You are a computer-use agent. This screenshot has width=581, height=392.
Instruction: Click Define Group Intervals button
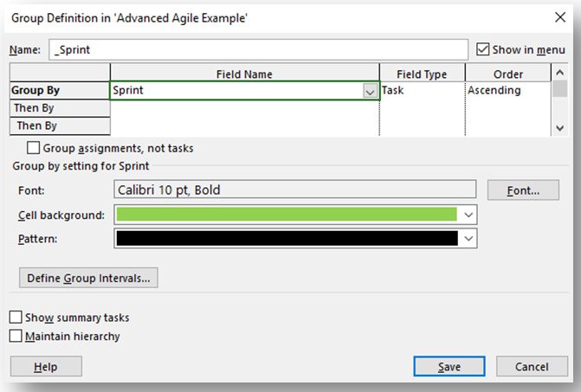[88, 278]
